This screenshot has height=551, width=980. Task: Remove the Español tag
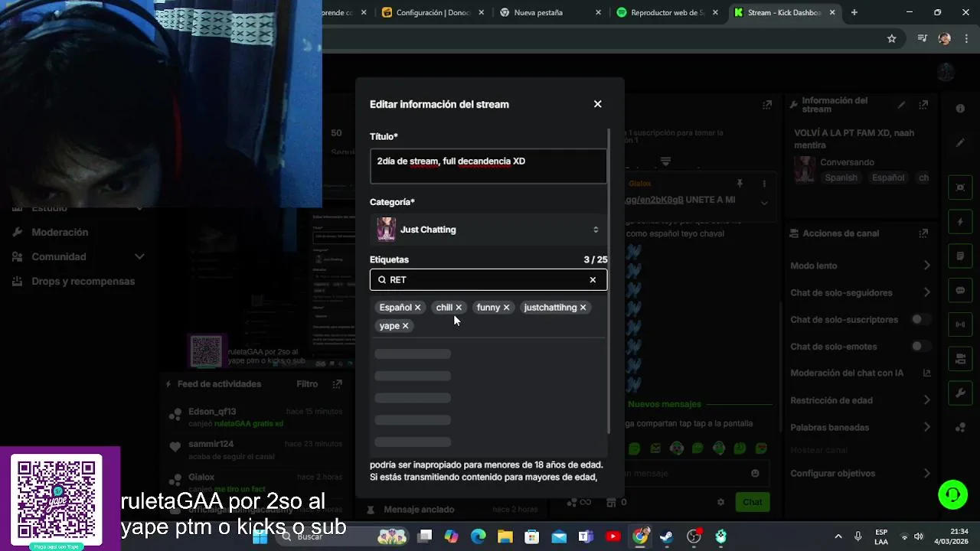click(x=418, y=308)
